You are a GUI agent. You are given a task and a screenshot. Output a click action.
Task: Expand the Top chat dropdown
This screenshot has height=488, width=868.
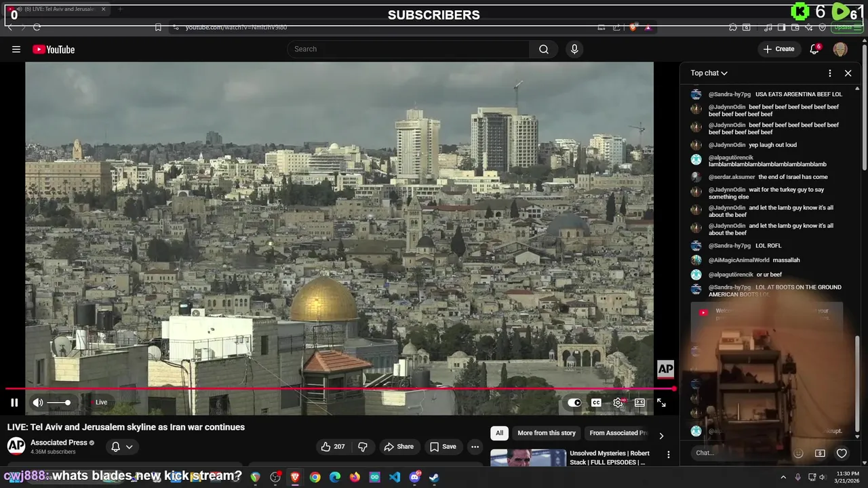click(709, 73)
